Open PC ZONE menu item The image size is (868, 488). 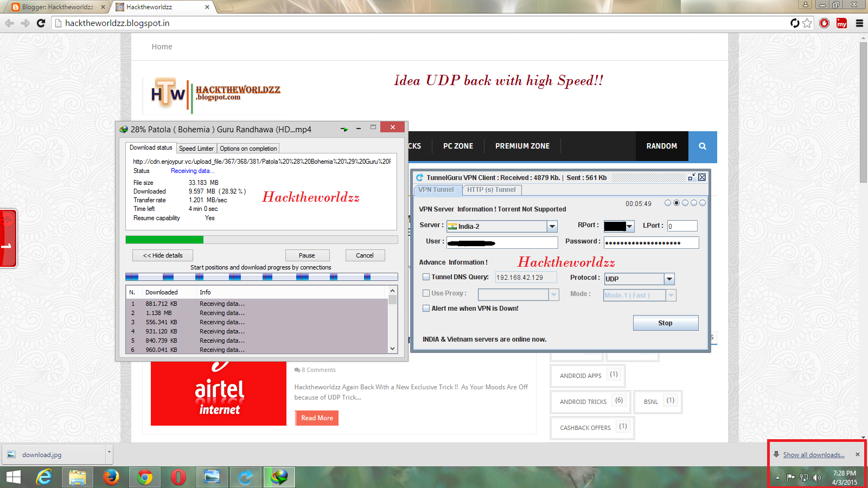click(458, 146)
